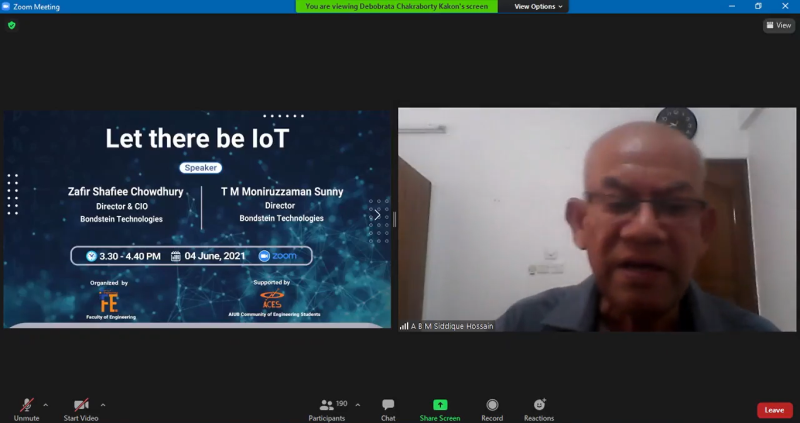Click the shared 'Let there be IoT' slide
Image resolution: width=800 pixels, height=423 pixels.
pyautogui.click(x=197, y=218)
